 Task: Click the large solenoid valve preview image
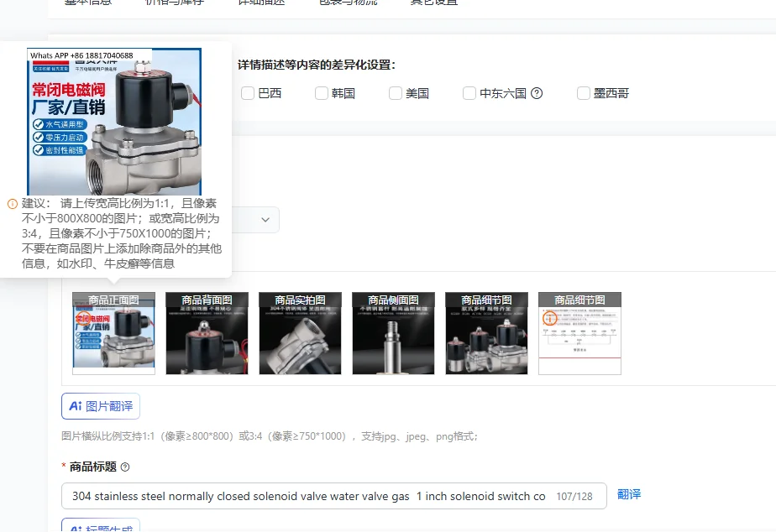pyautogui.click(x=114, y=121)
